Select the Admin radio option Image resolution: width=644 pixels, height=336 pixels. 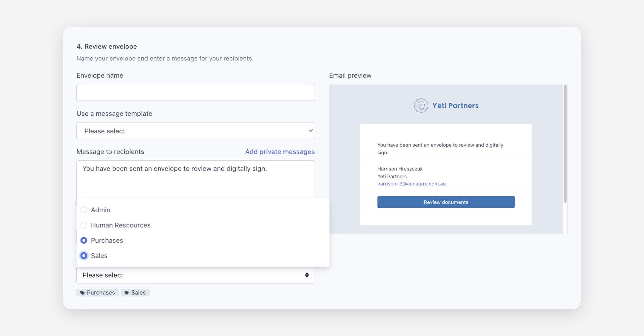pyautogui.click(x=84, y=210)
